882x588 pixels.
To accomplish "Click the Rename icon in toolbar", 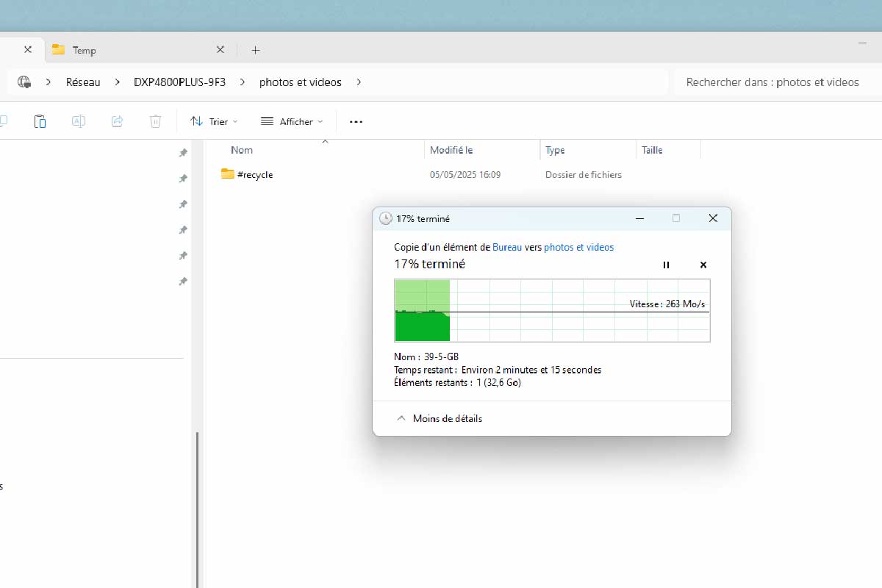I will [x=79, y=121].
